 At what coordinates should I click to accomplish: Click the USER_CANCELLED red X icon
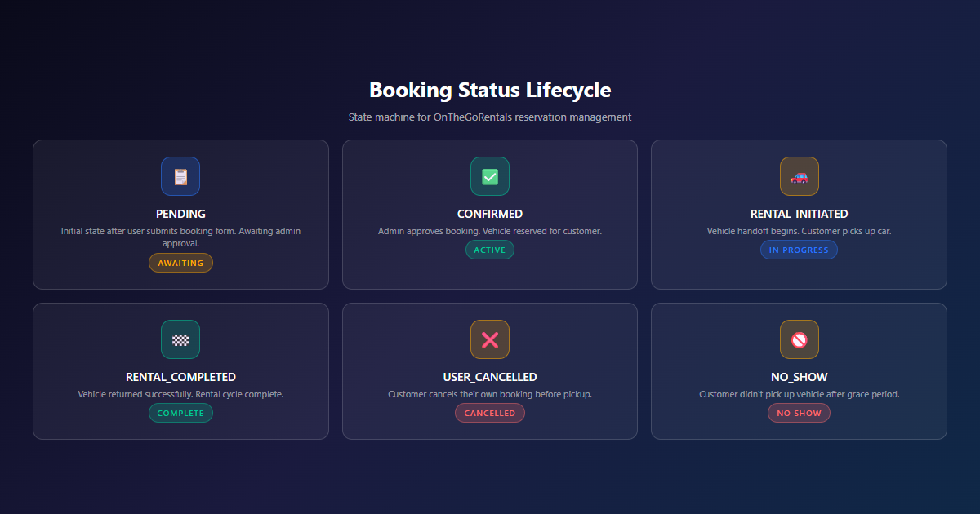pos(490,339)
